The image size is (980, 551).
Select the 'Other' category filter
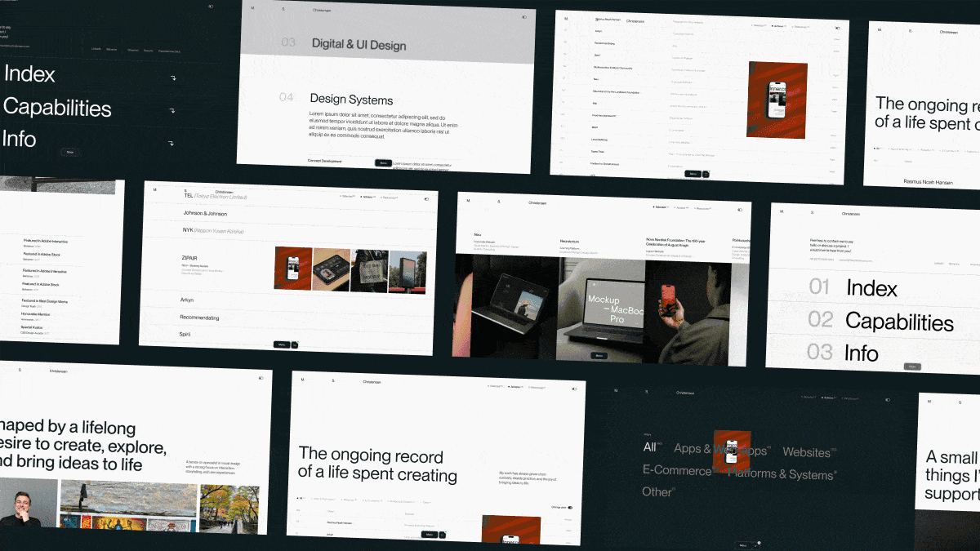pyautogui.click(x=657, y=491)
